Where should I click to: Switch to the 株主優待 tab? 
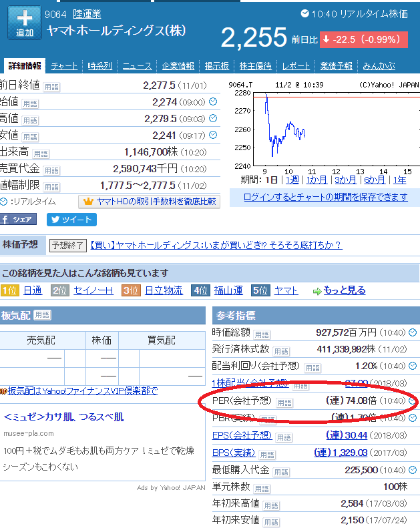[x=255, y=66]
